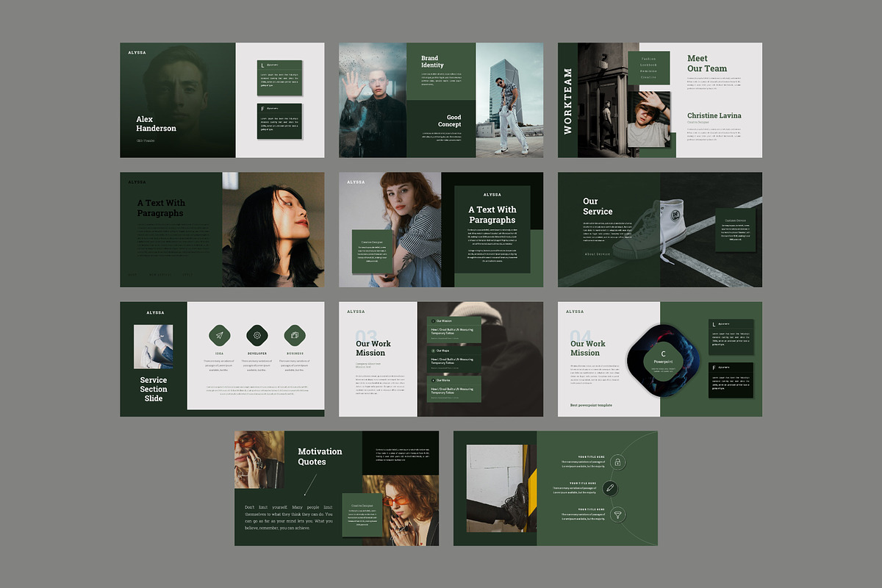Click 'Creative Designer' box on Motivation Quotes slide
The width and height of the screenshot is (882, 588).
click(x=362, y=515)
